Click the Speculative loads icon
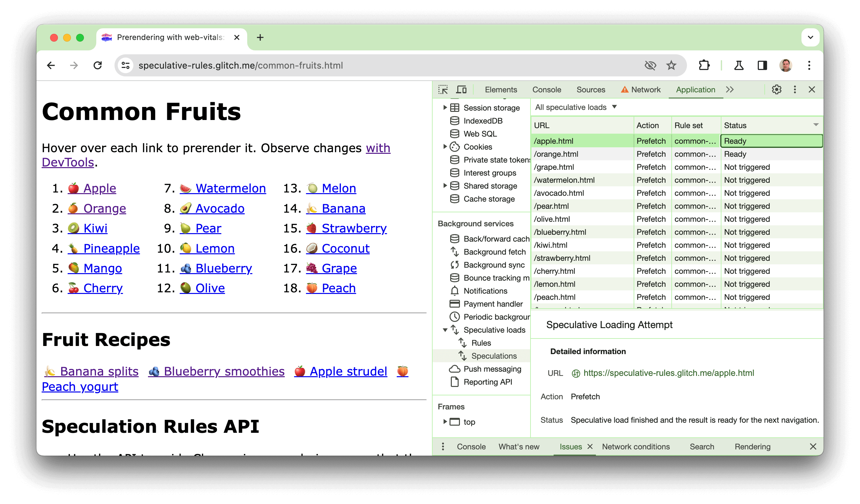The height and width of the screenshot is (504, 860). pos(455,329)
